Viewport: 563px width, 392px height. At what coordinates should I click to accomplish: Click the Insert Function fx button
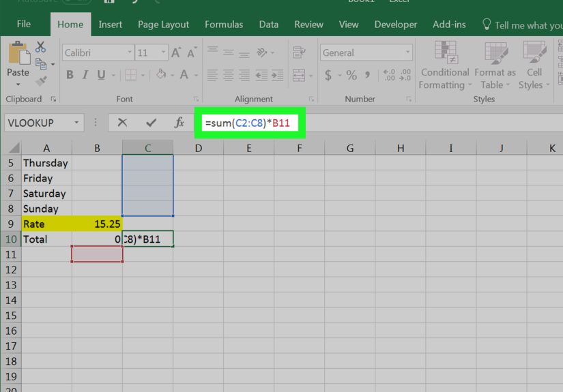click(179, 123)
